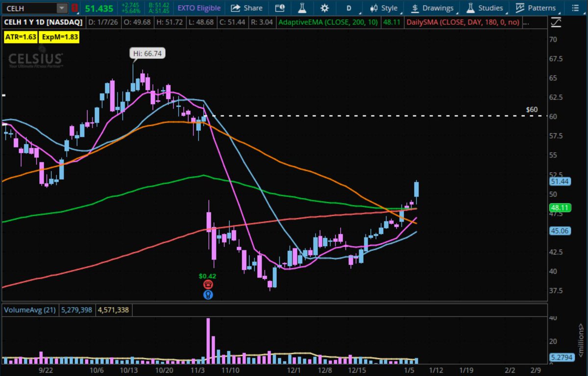Click the 4,571,338 average volume value
588x376 pixels.
click(x=114, y=309)
